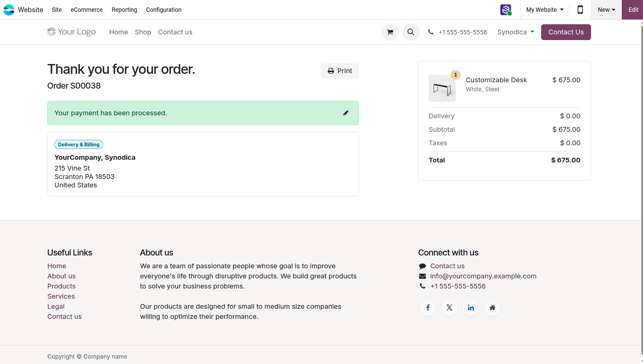
Task: Click the phone icon in footer
Action: pos(422,286)
